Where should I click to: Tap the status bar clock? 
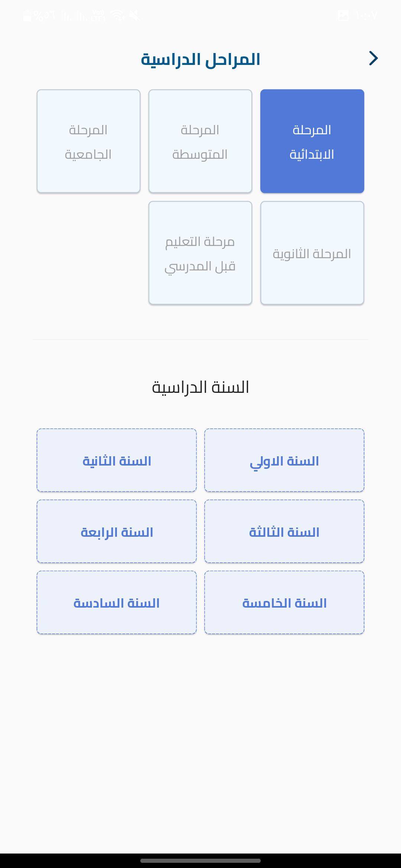click(366, 16)
